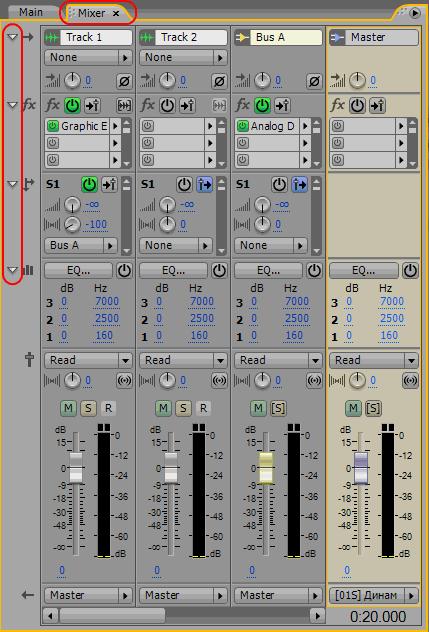Click Track 2 sum-to-mono icon

click(219, 380)
